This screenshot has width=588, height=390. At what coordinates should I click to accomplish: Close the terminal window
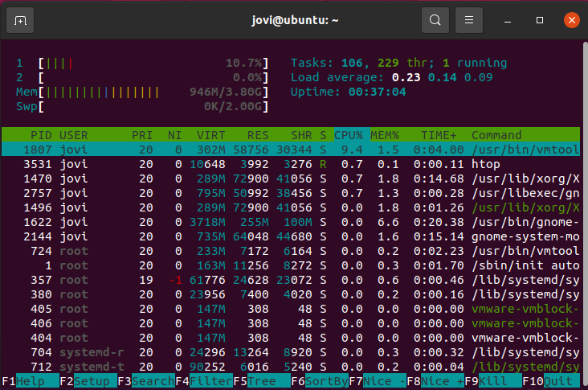coord(571,20)
